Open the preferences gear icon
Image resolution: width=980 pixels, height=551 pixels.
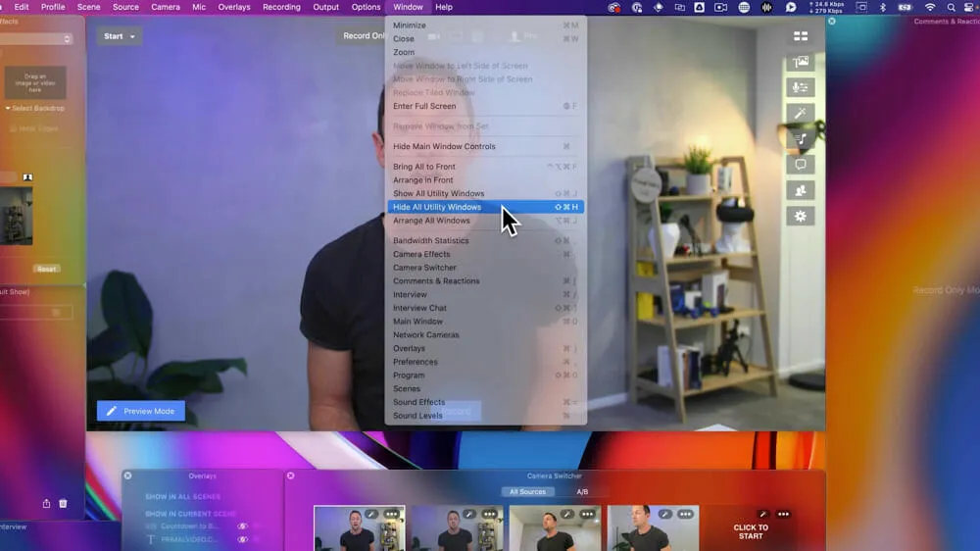click(801, 216)
